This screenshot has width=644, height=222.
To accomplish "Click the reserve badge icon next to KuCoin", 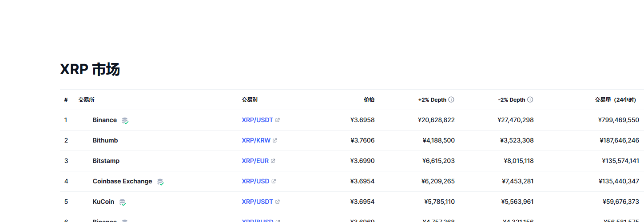I will click(x=123, y=202).
